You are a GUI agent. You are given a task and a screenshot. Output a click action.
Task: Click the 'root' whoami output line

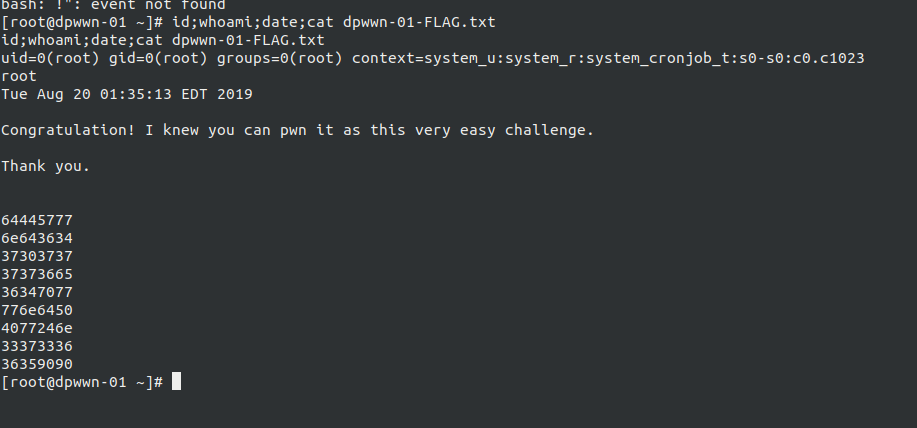(x=19, y=77)
